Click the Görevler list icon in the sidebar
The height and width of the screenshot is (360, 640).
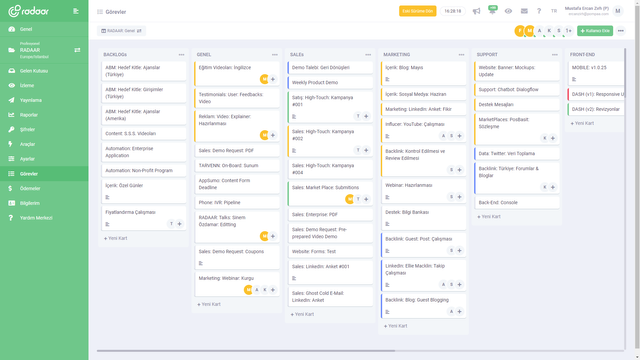(x=11, y=173)
